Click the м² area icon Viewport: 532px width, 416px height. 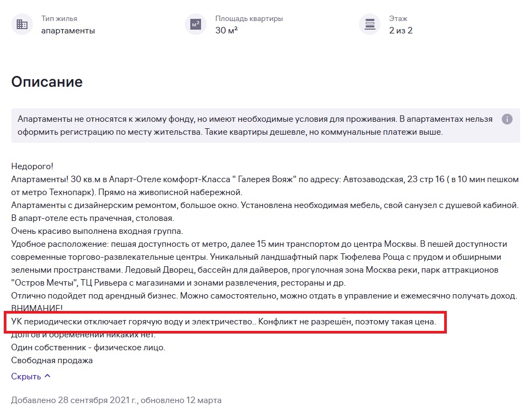click(196, 24)
